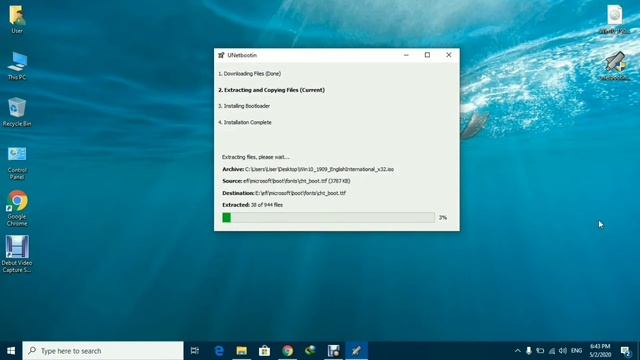Click "1. Downloading Files (Done)" step
The height and width of the screenshot is (360, 640).
click(249, 74)
